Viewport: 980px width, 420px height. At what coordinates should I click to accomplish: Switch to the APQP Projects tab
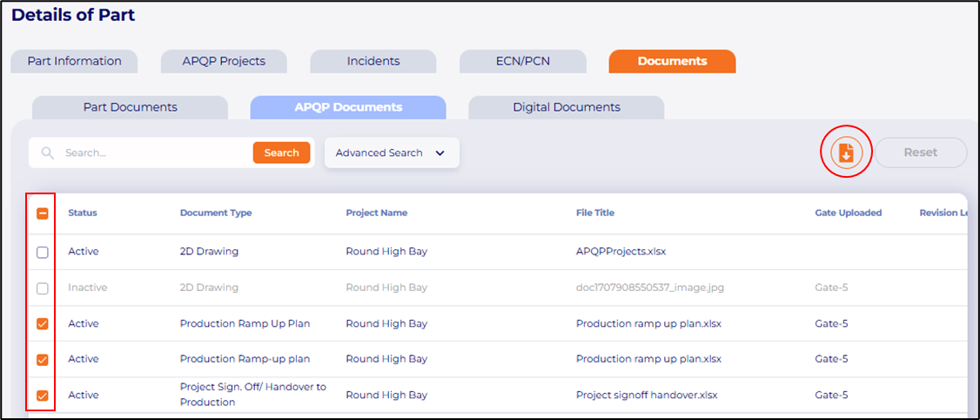coord(224,62)
